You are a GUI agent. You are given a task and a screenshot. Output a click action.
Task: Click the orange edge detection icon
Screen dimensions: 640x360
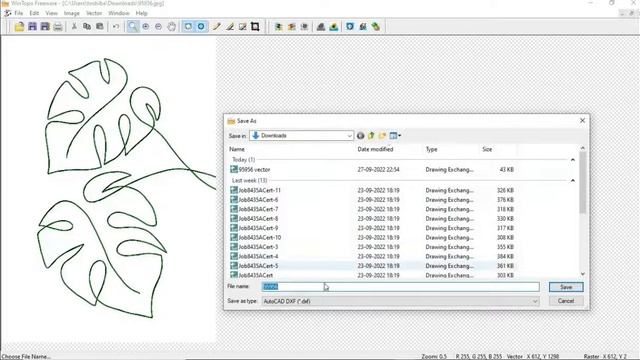coord(291,27)
